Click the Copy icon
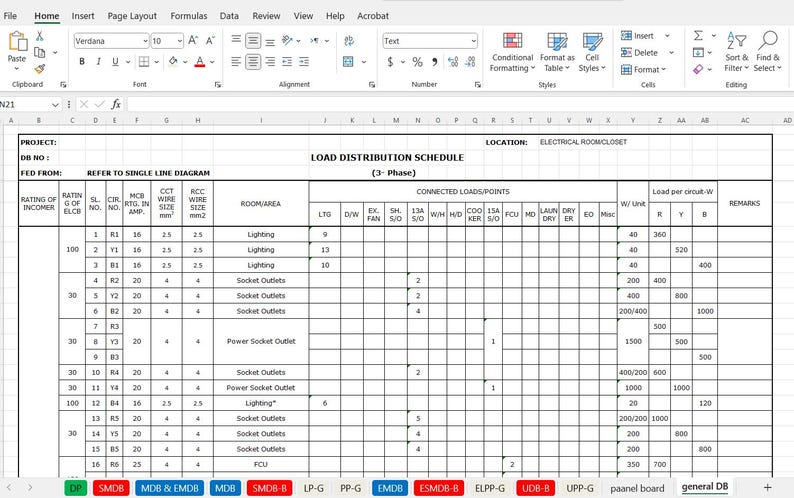This screenshot has height=498, width=794. click(39, 52)
